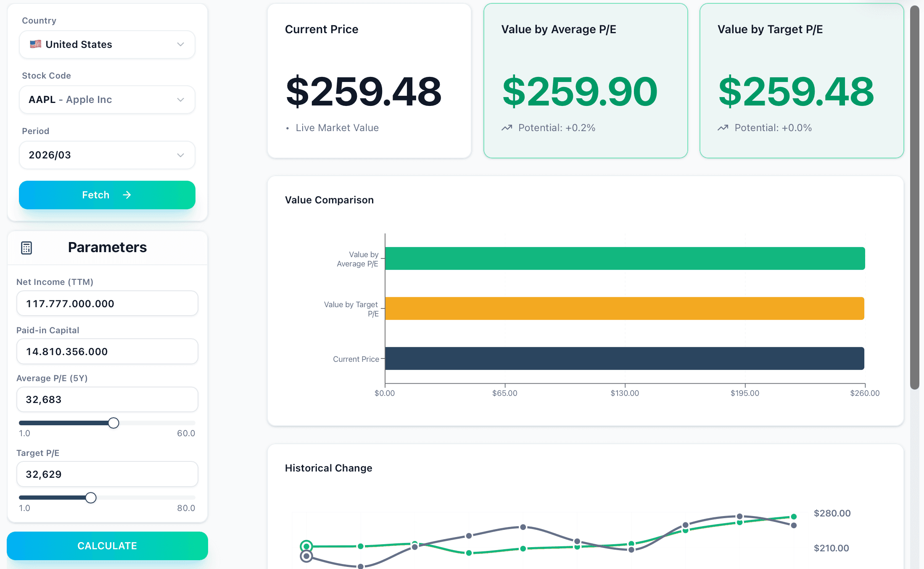
Task: Click the 'Historical Change' heading
Action: point(328,468)
